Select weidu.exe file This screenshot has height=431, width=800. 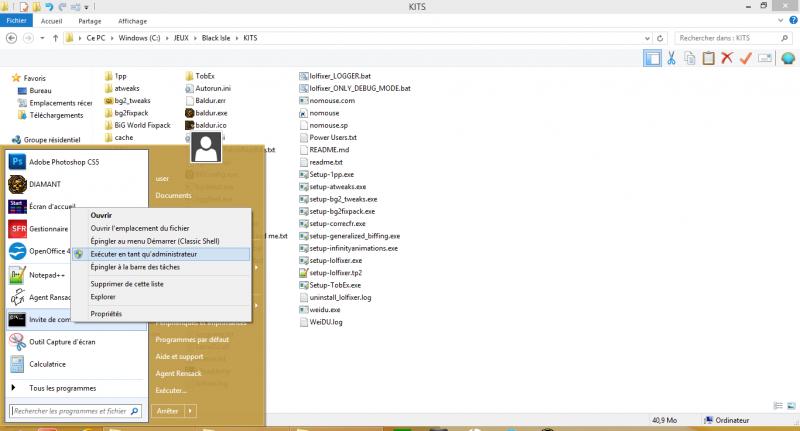click(x=320, y=310)
